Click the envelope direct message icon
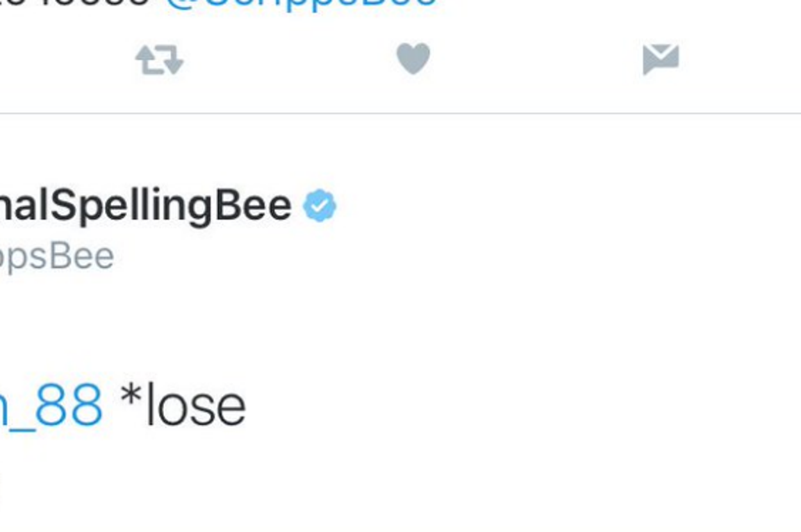This screenshot has width=801, height=532. point(661,59)
